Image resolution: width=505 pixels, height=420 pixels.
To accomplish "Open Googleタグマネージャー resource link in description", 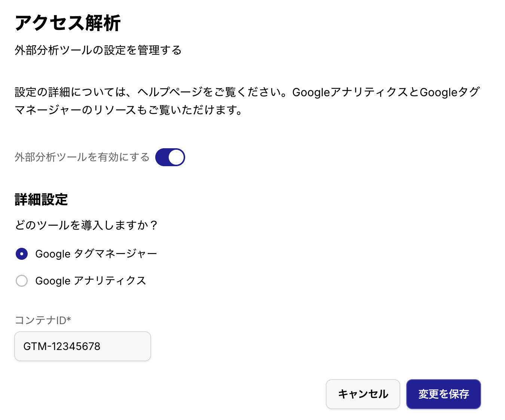I will (449, 92).
